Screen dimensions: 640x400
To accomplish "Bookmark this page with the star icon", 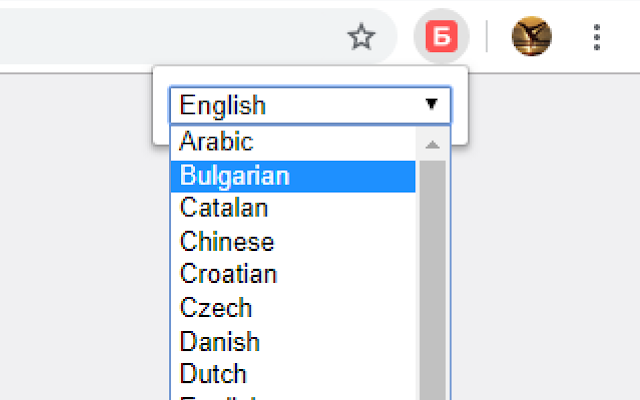I will 361,37.
